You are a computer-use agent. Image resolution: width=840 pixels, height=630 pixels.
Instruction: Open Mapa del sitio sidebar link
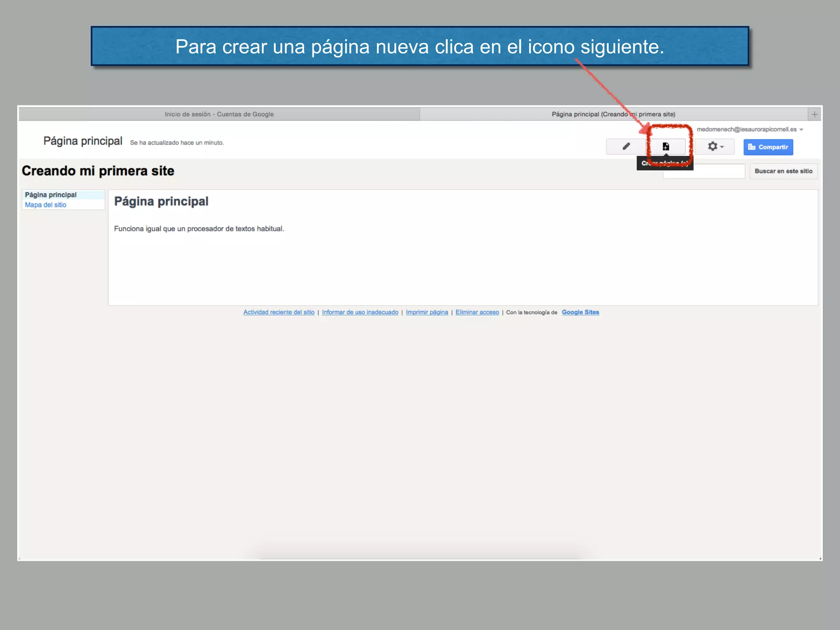46,205
